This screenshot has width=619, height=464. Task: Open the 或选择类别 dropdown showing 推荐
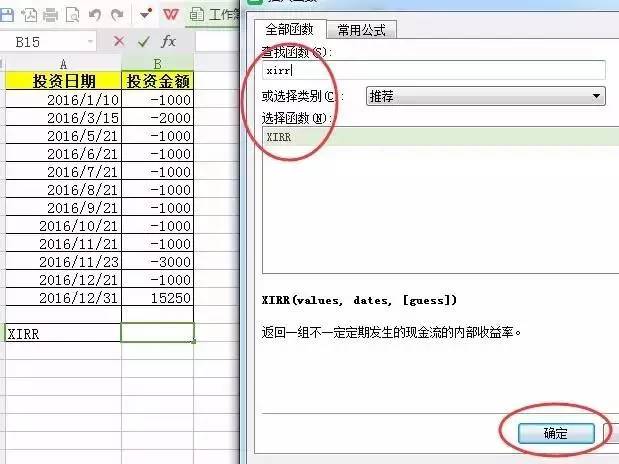(485, 96)
